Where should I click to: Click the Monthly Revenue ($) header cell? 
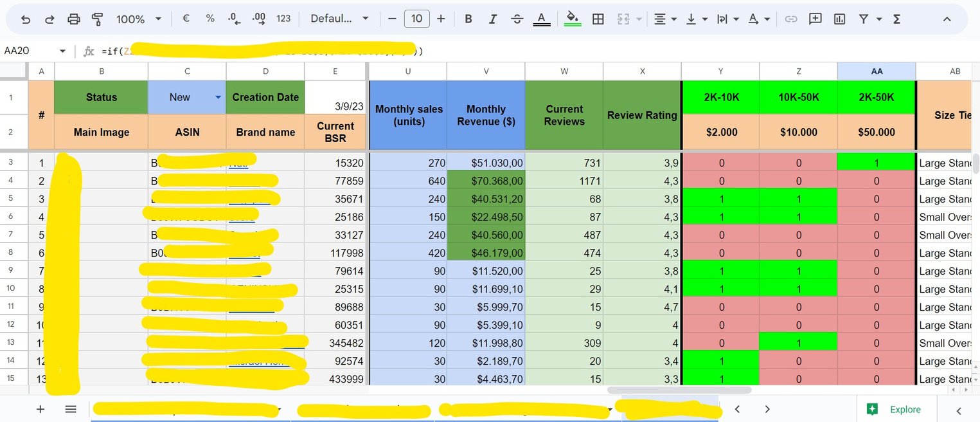[486, 115]
